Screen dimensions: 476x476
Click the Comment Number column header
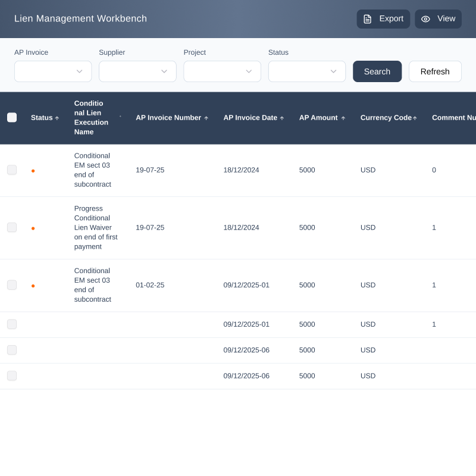(x=453, y=118)
